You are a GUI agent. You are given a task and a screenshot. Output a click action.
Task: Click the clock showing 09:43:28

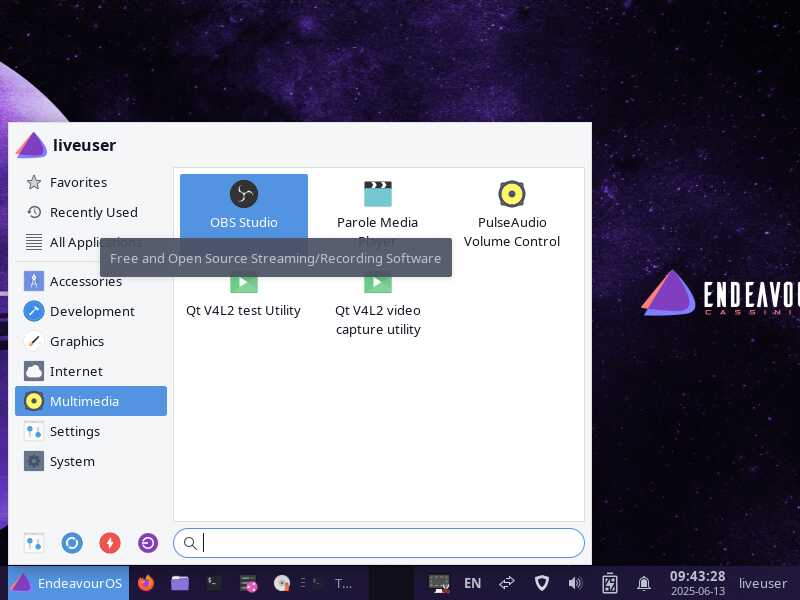pos(697,583)
